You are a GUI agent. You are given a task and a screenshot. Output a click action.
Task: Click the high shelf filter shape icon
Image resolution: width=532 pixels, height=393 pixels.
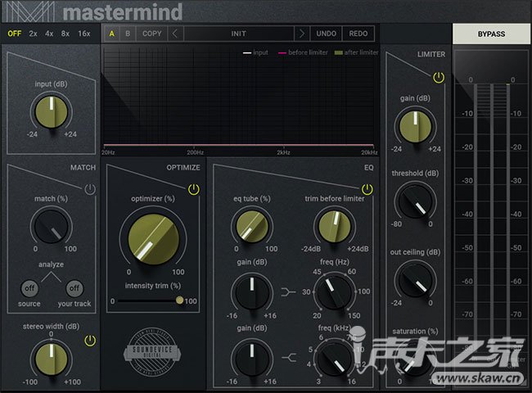[x=289, y=357]
